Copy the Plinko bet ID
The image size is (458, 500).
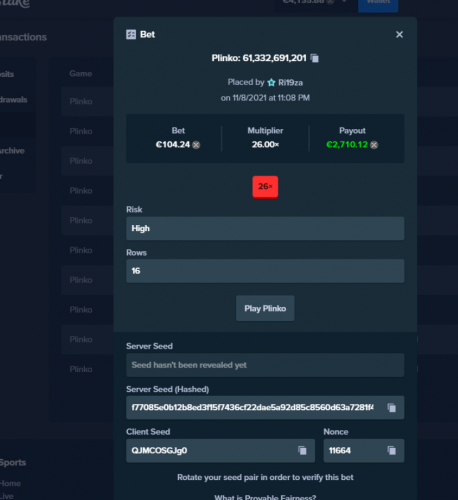coord(315,58)
